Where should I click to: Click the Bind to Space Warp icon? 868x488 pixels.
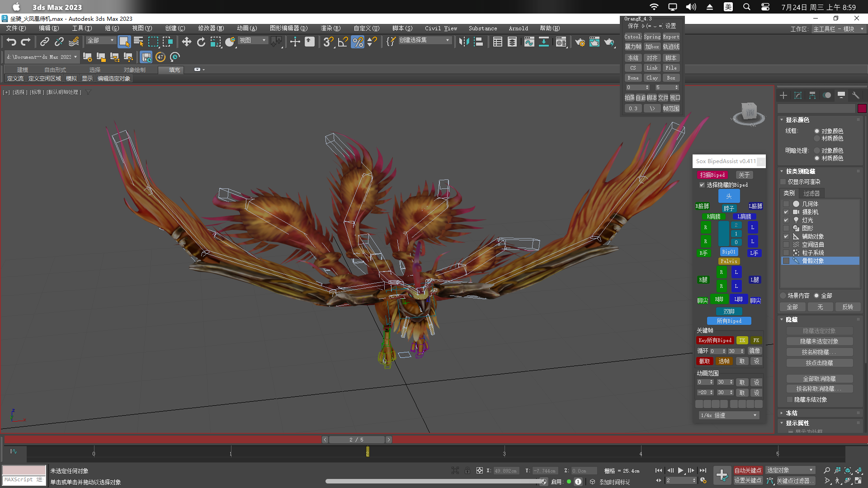pos(74,42)
